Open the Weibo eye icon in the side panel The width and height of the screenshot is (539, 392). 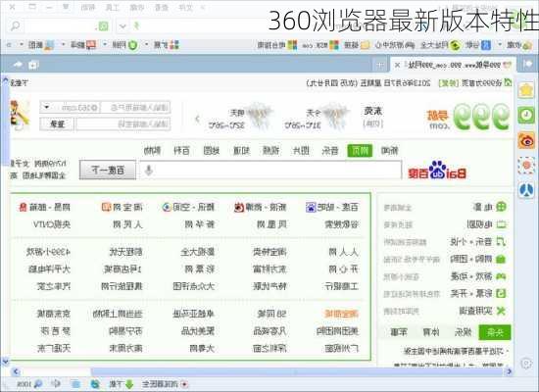pos(526,141)
